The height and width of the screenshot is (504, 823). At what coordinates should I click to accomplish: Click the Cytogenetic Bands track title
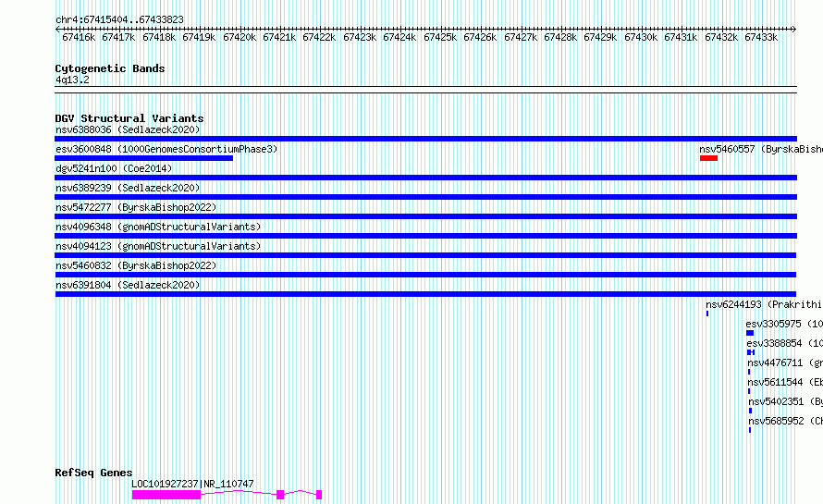[110, 68]
